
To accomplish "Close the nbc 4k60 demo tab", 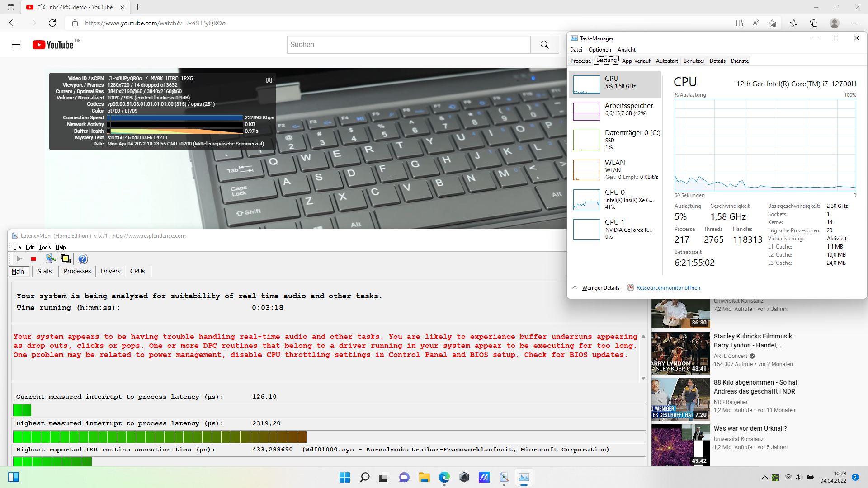I will click(x=123, y=7).
